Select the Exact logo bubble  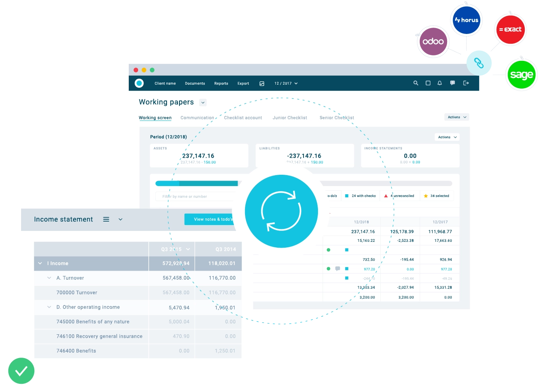(x=510, y=29)
